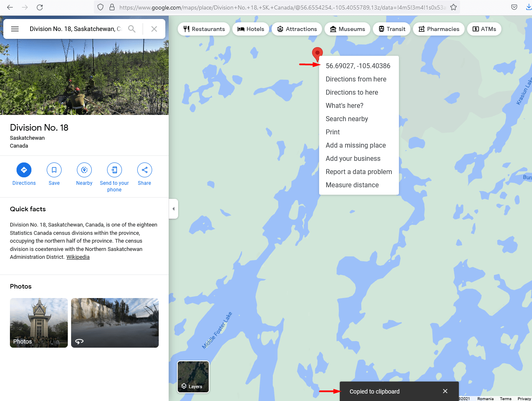Click the shield tracking protection icon
The image size is (532, 401).
pyautogui.click(x=100, y=7)
